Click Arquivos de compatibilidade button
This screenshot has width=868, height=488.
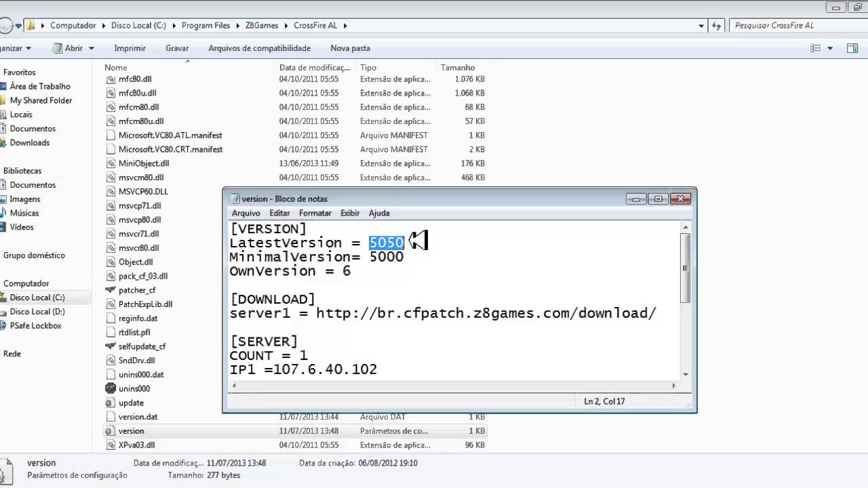point(260,48)
